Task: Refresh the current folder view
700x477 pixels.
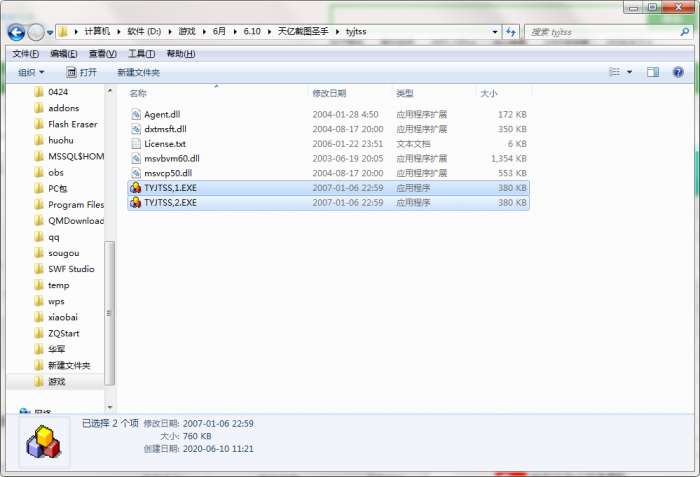Action: pos(511,32)
